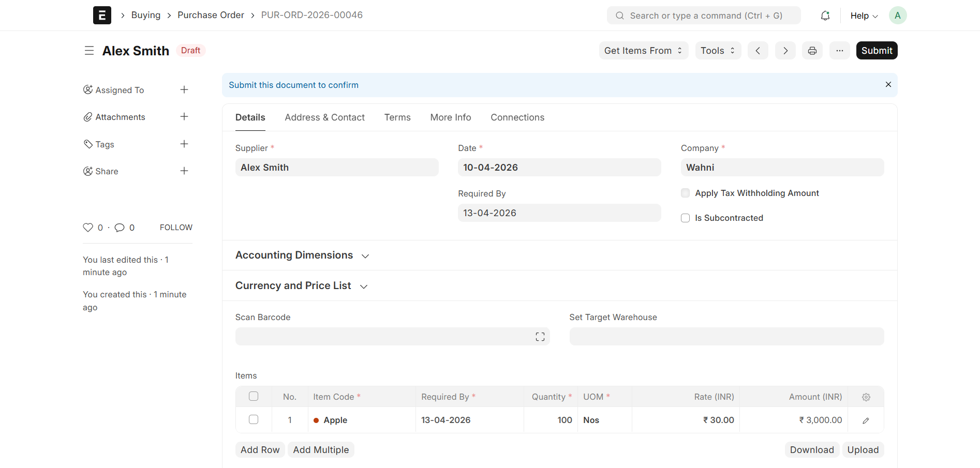Switch to the Terms tab
The image size is (980, 468).
pos(397,117)
